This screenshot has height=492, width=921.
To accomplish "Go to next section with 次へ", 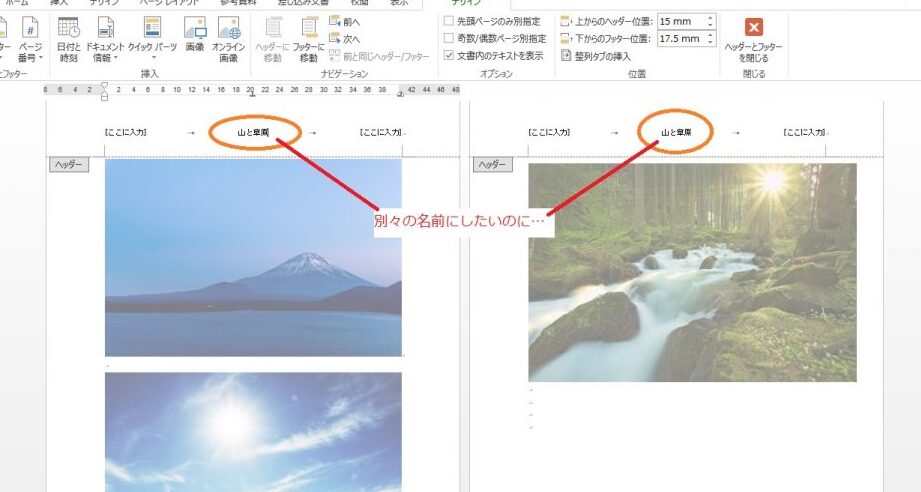I will pos(345,39).
